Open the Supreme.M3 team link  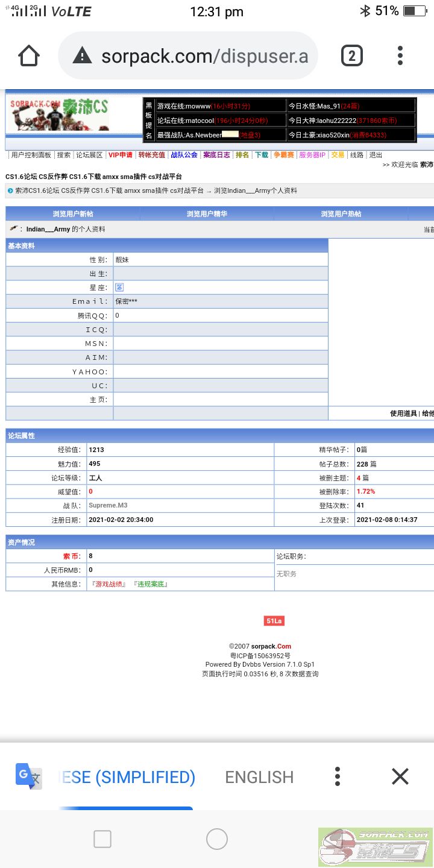(108, 505)
